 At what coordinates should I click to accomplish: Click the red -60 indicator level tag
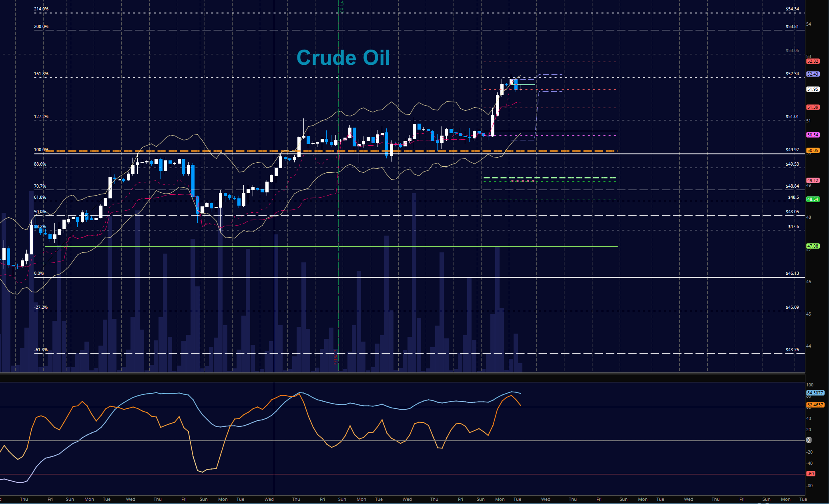tap(811, 474)
